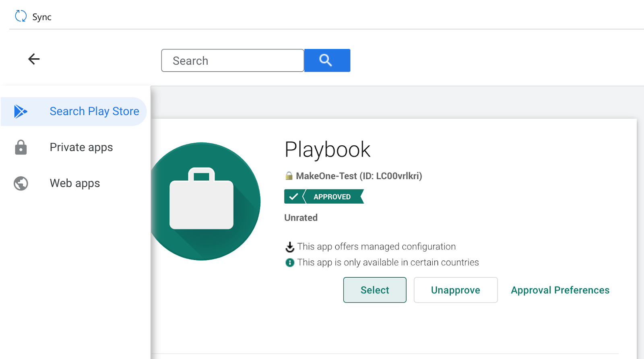This screenshot has height=359, width=644.
Task: Click the globe icon beside Web apps
Action: point(21,184)
